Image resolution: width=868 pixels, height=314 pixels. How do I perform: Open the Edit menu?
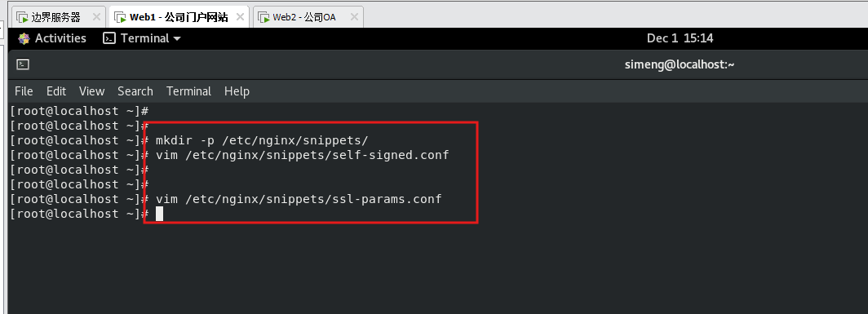click(56, 91)
